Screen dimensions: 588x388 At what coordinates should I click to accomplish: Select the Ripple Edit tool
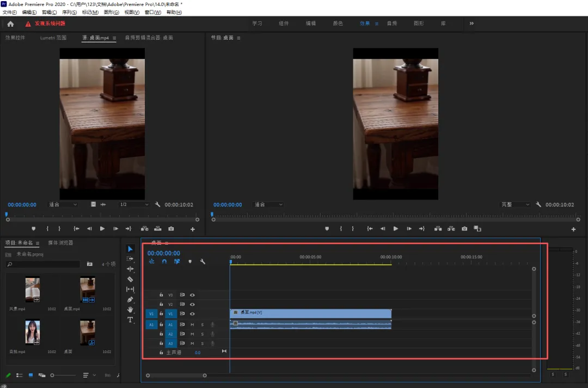[130, 269]
